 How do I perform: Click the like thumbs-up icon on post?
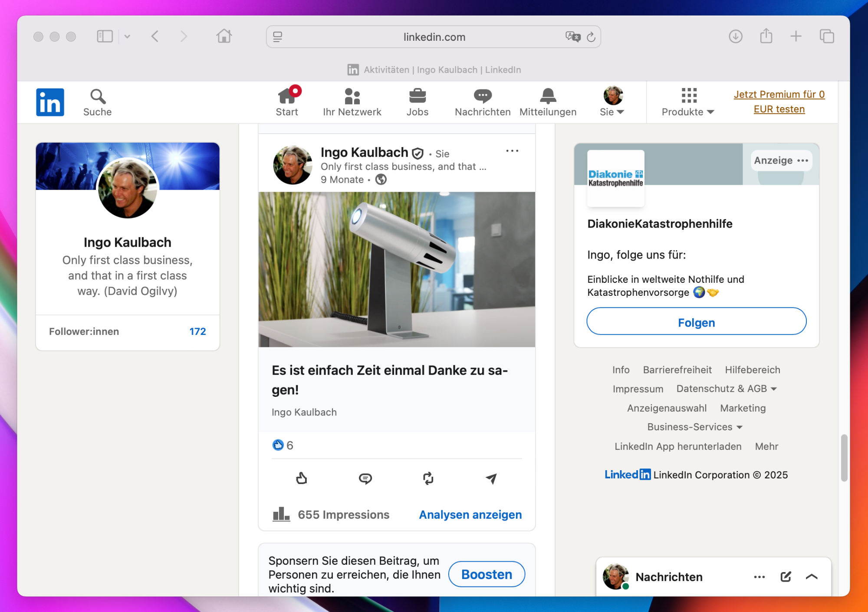click(301, 478)
